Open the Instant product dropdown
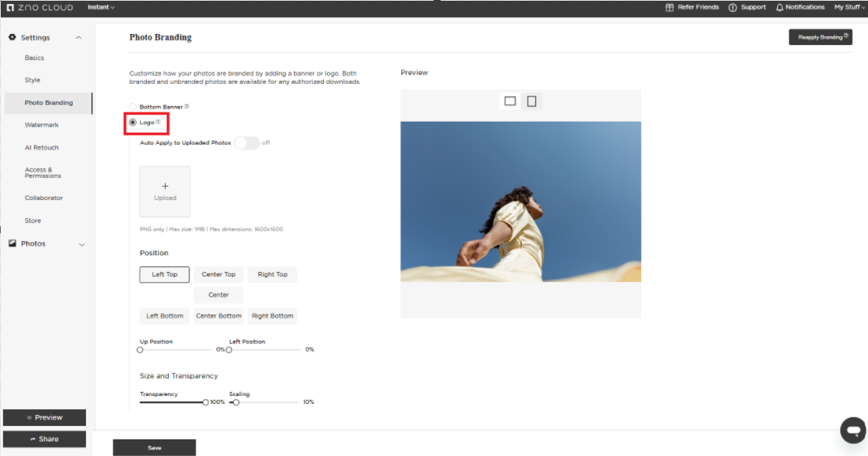 pos(101,7)
